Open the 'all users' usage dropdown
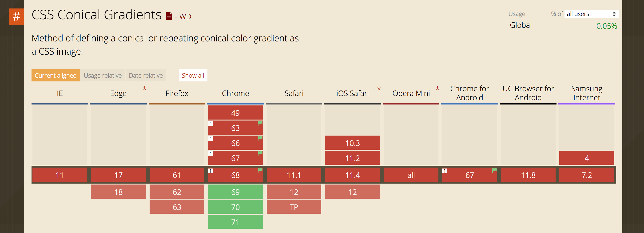The height and width of the screenshot is (233, 644). [x=591, y=14]
